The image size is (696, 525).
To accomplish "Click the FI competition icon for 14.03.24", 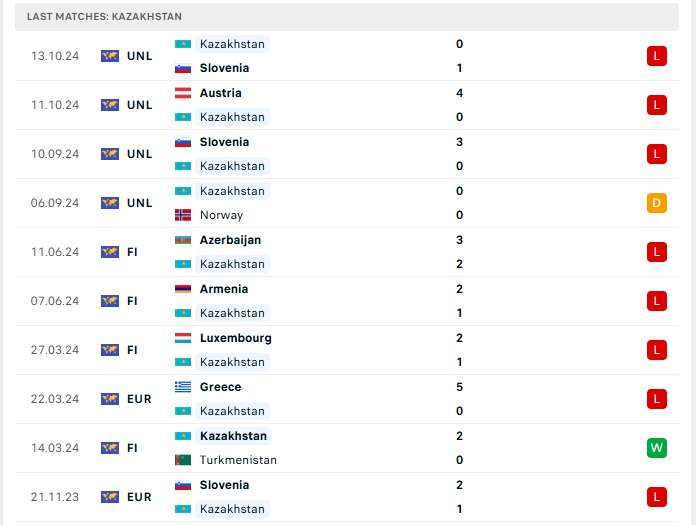I will tap(110, 448).
